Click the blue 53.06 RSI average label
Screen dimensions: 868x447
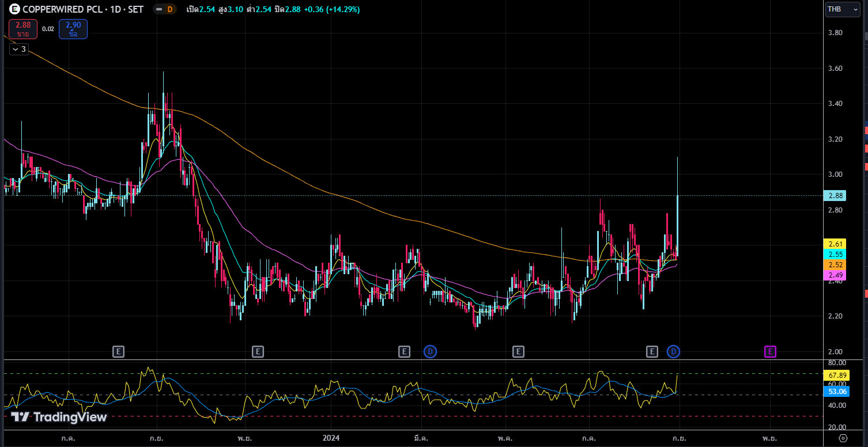[837, 392]
